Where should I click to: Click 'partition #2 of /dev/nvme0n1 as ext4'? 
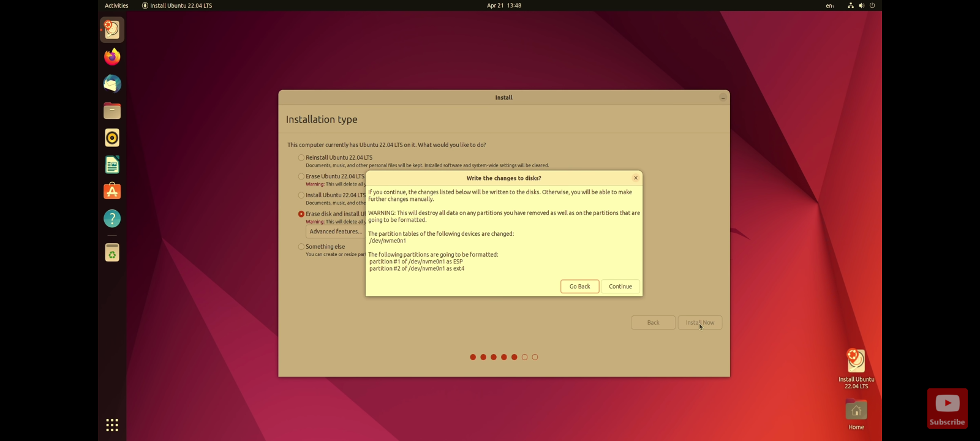[417, 268]
